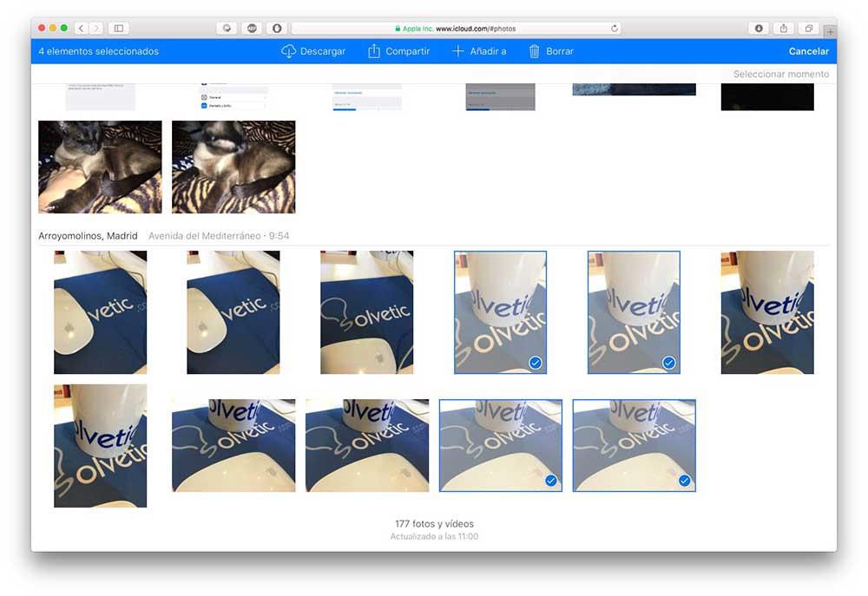This screenshot has width=868, height=596.
Task: Toggle Safari's sidebar button
Action: [118, 28]
